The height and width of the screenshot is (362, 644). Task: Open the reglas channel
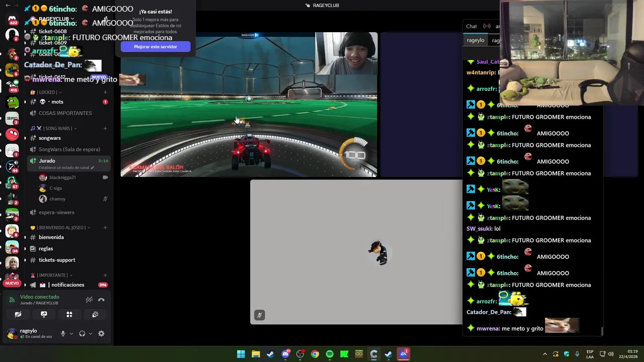[68, 248]
